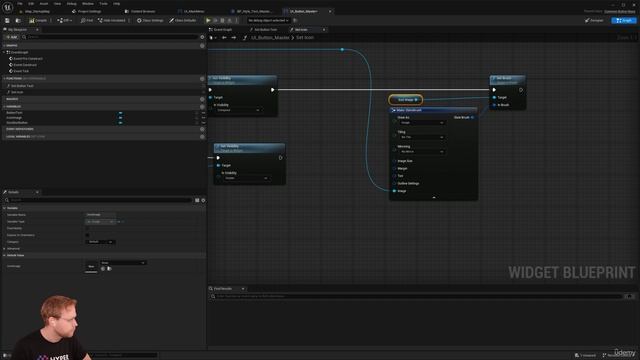Select Event Construct in My Blueprint
This screenshot has width=640, height=360.
[x=24, y=65]
